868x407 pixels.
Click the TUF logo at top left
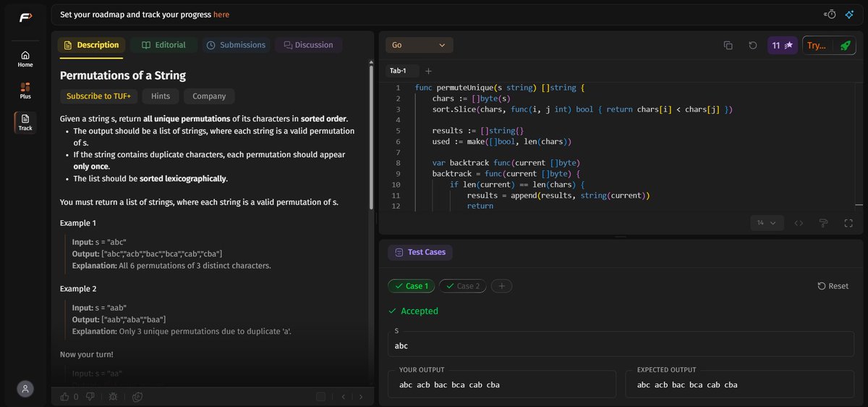(25, 17)
